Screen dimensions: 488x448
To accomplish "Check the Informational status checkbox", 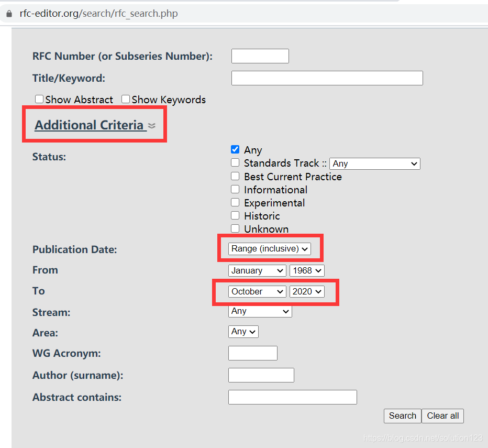I will coord(235,189).
